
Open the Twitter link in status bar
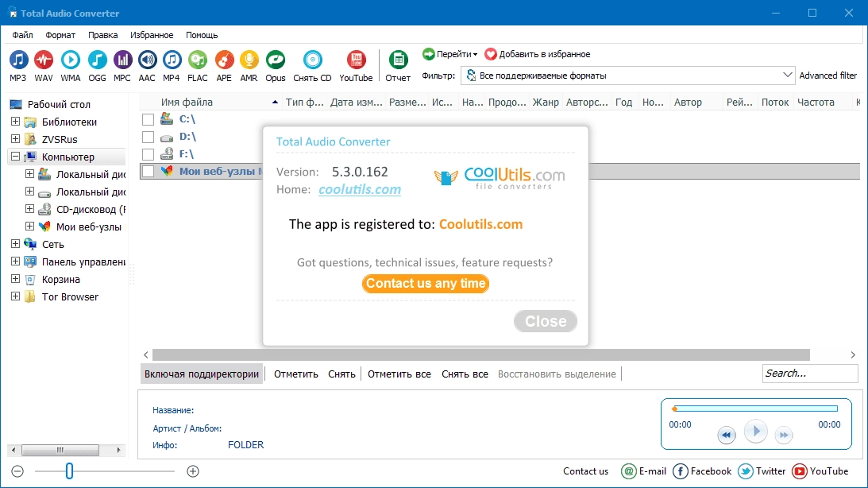pos(746,471)
